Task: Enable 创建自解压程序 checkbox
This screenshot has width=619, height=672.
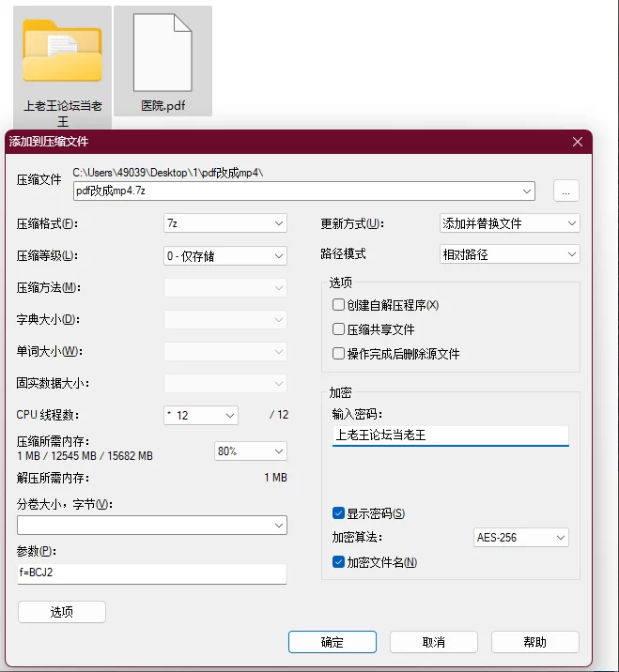Action: point(338,305)
